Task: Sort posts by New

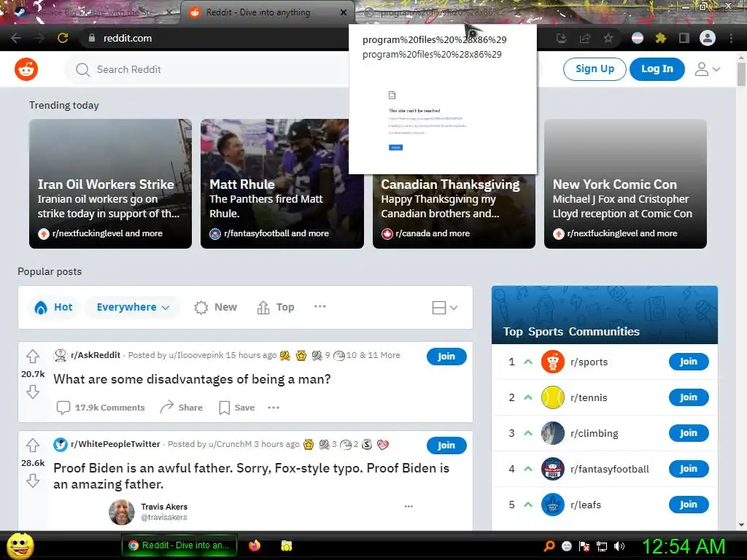Action: coord(216,307)
